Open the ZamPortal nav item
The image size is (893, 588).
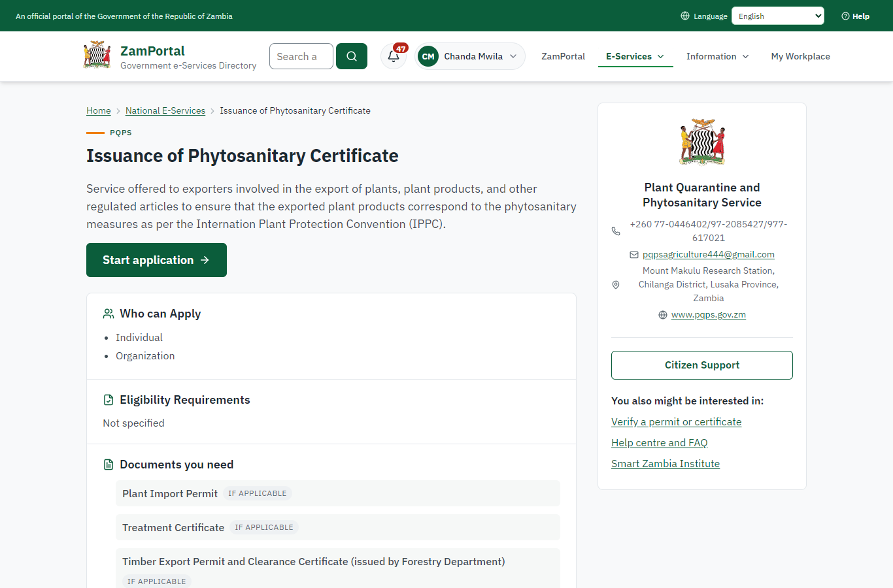pyautogui.click(x=563, y=56)
